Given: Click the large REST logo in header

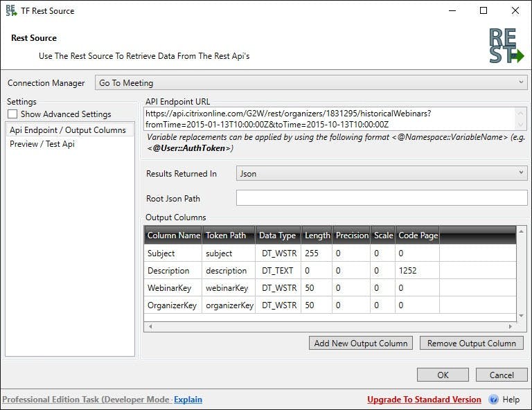Looking at the screenshot, I should coord(506,46).
